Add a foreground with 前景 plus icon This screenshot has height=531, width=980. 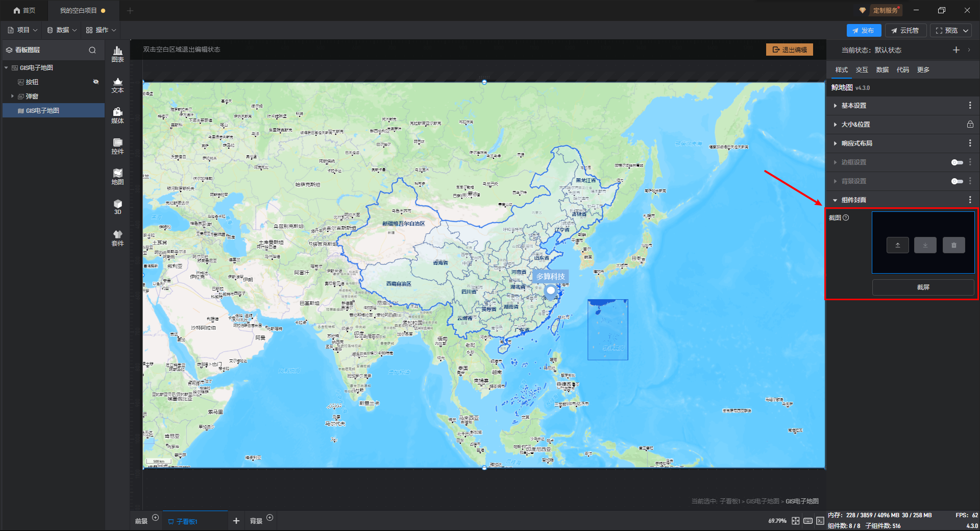(156, 518)
